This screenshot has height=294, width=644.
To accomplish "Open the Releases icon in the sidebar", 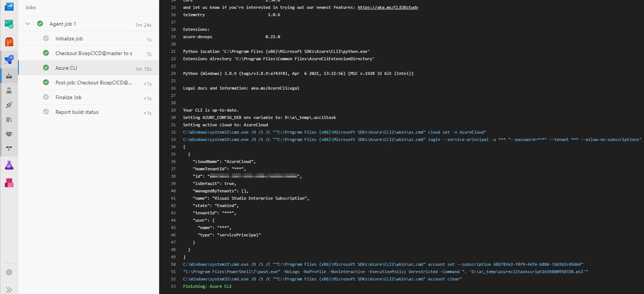I will [9, 105].
